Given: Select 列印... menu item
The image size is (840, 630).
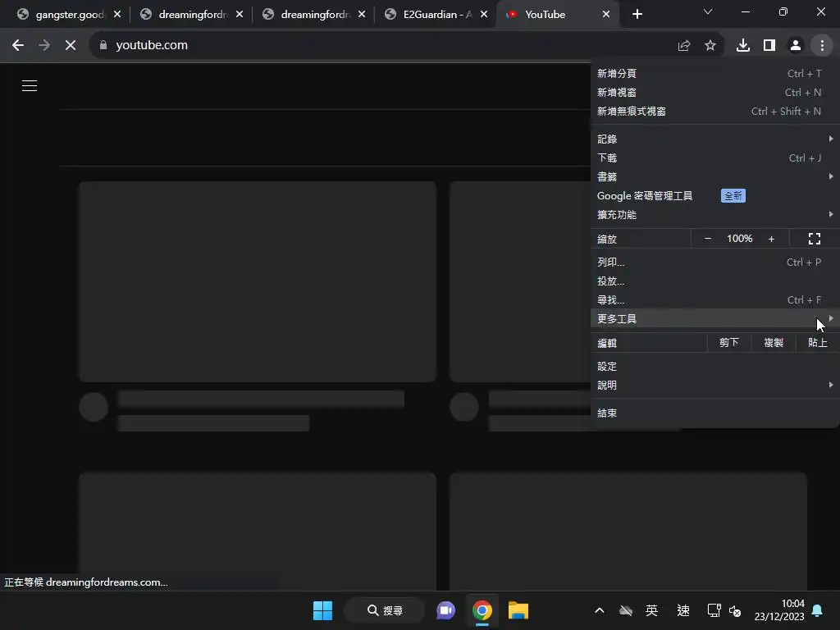Looking at the screenshot, I should click(714, 262).
